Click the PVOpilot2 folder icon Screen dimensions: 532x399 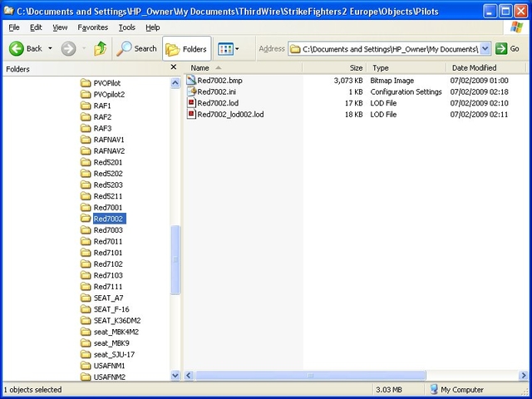pyautogui.click(x=86, y=94)
